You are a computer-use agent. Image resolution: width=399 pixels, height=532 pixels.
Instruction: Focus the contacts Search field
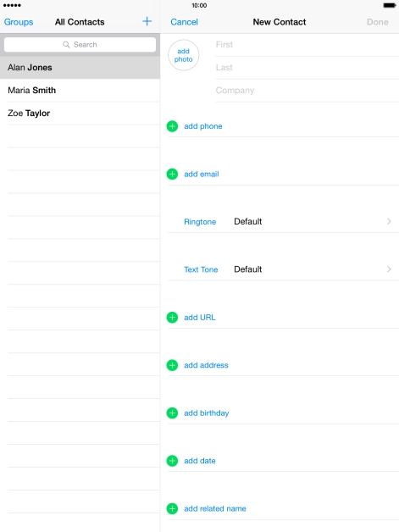[80, 44]
